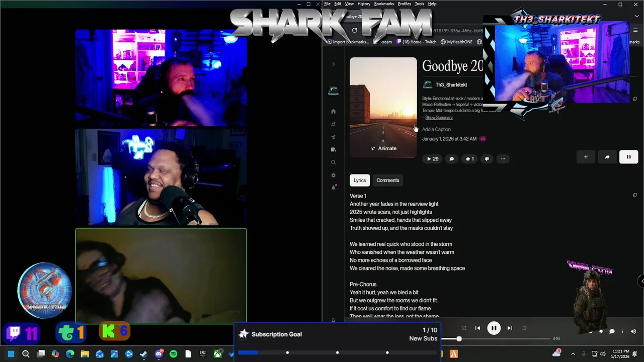Open the taskbar speaker volume icon
644x362 pixels.
tap(602, 354)
